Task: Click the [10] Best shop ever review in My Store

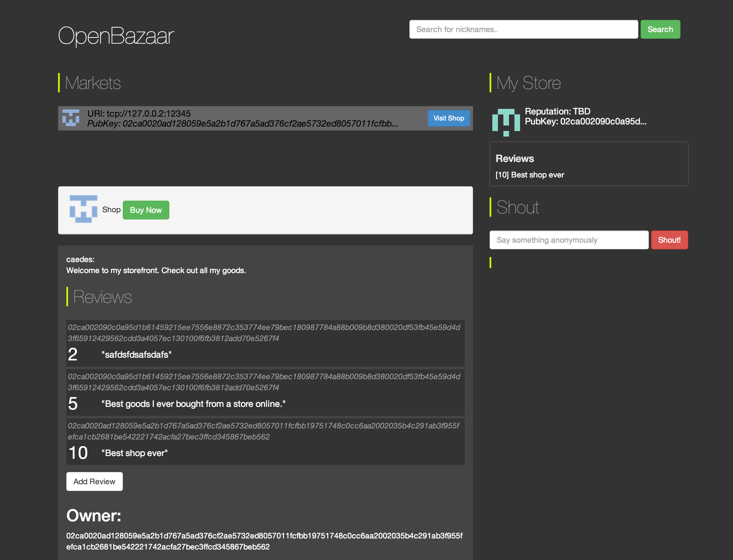Action: pyautogui.click(x=530, y=175)
